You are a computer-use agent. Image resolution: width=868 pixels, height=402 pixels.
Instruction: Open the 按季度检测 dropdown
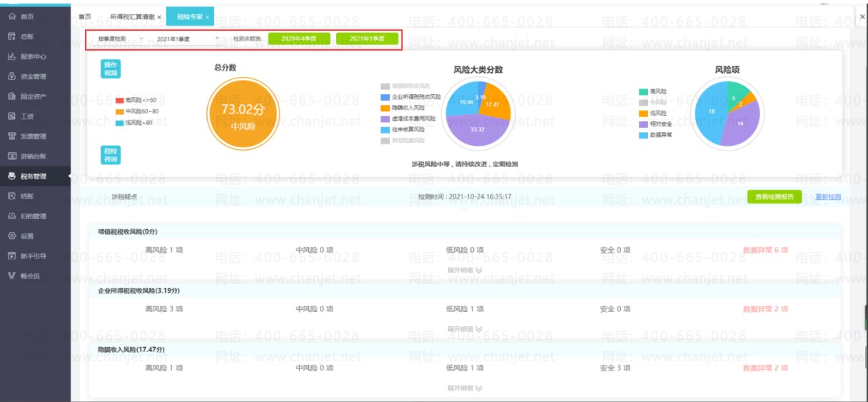(120, 38)
